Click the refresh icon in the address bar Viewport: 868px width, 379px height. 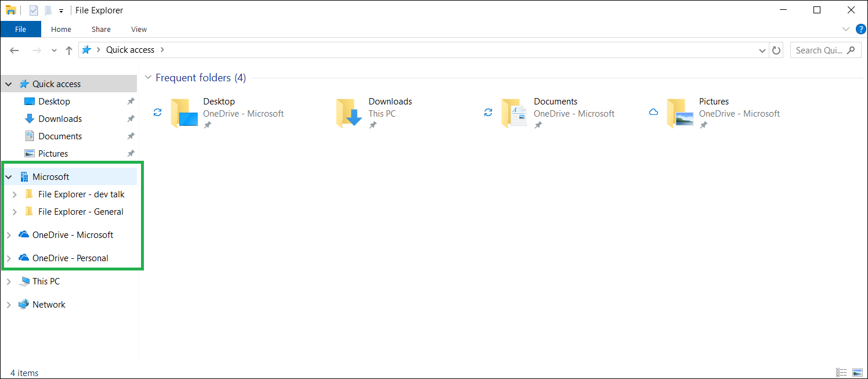pos(776,50)
